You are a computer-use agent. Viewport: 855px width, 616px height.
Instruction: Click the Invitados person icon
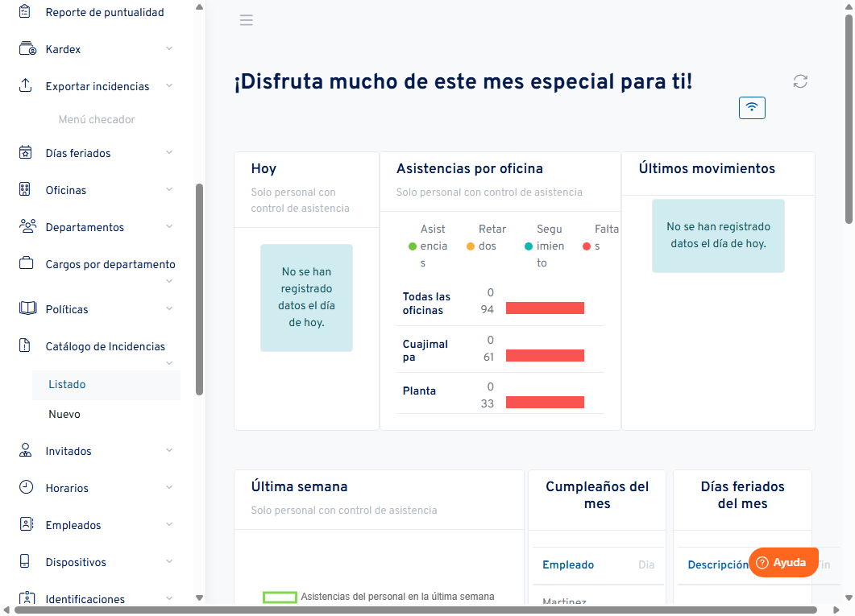tap(25, 450)
